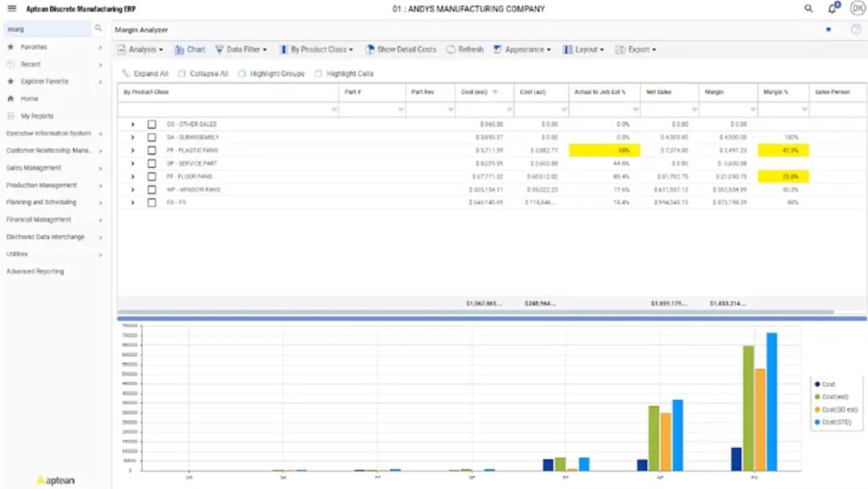
Task: Open the DK user profile avatar
Action: (858, 8)
